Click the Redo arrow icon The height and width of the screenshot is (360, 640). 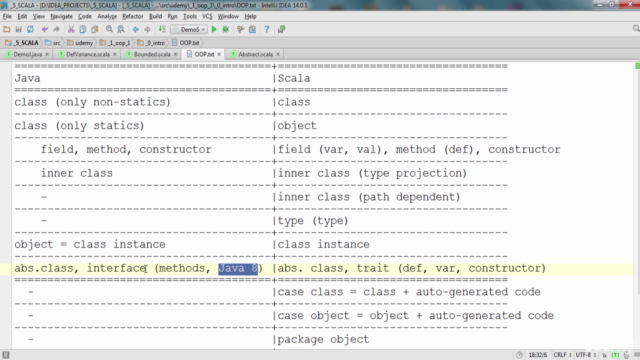click(x=56, y=29)
